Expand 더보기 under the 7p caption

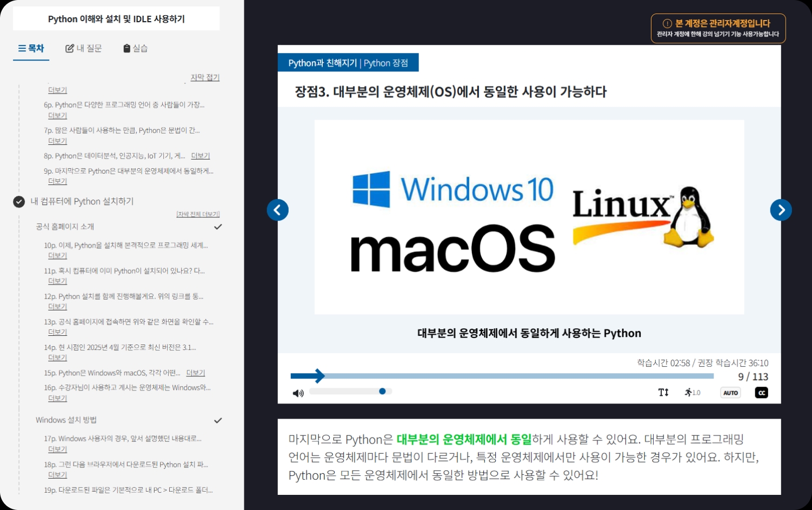(57, 141)
